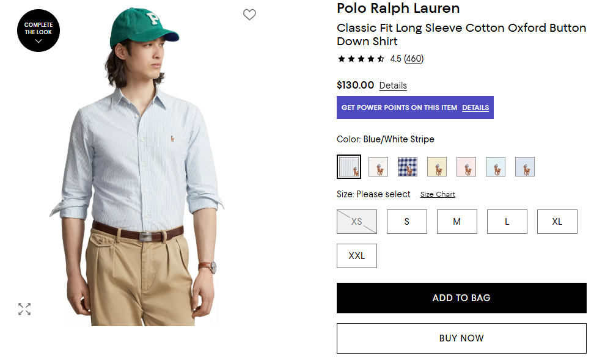This screenshot has height=364, width=594.
Task: Choose size S
Action: click(407, 222)
